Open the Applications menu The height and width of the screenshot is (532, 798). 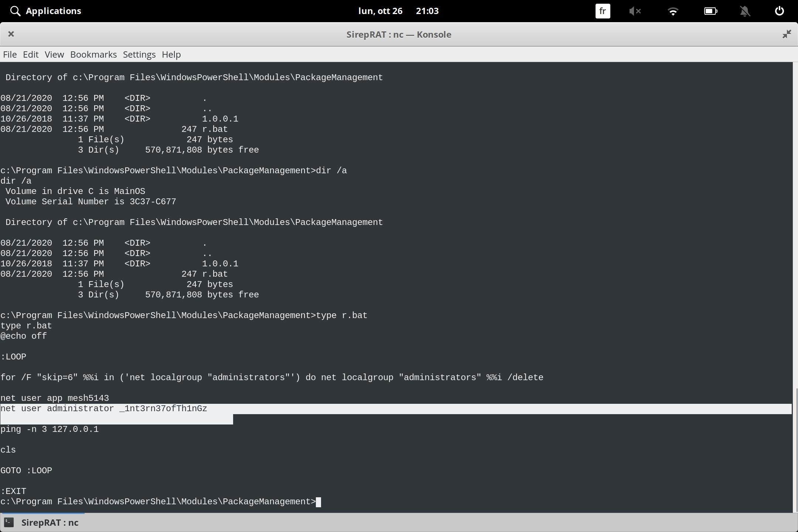pyautogui.click(x=53, y=11)
